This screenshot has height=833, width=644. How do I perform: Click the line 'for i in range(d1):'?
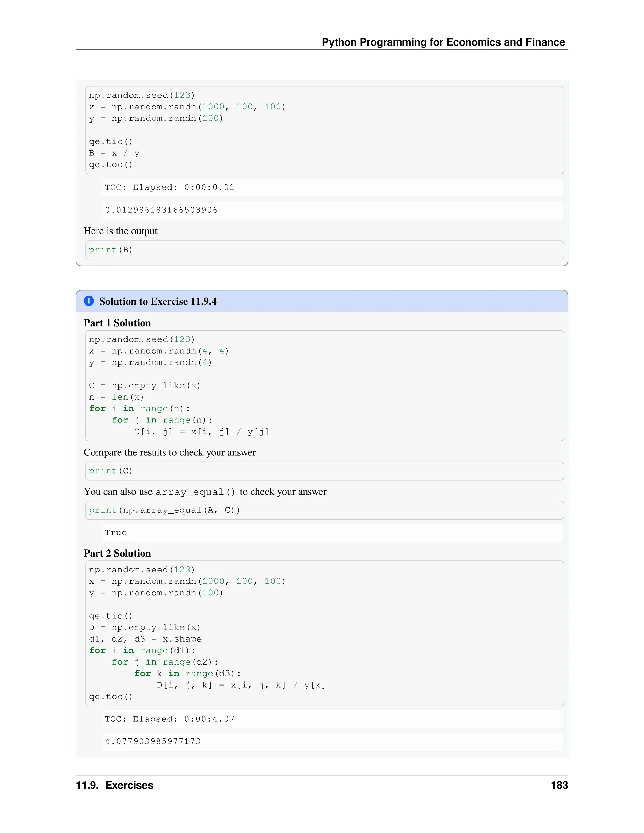click(x=142, y=650)
